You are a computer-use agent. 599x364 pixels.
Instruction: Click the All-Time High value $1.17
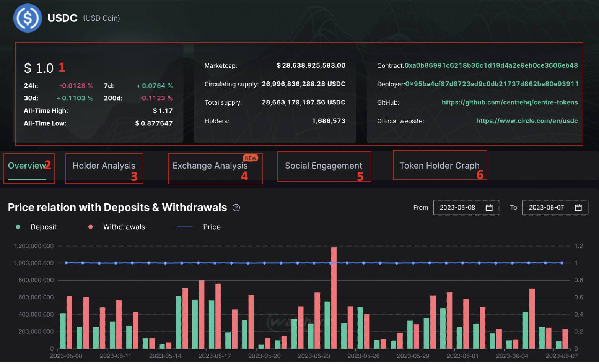(x=163, y=110)
